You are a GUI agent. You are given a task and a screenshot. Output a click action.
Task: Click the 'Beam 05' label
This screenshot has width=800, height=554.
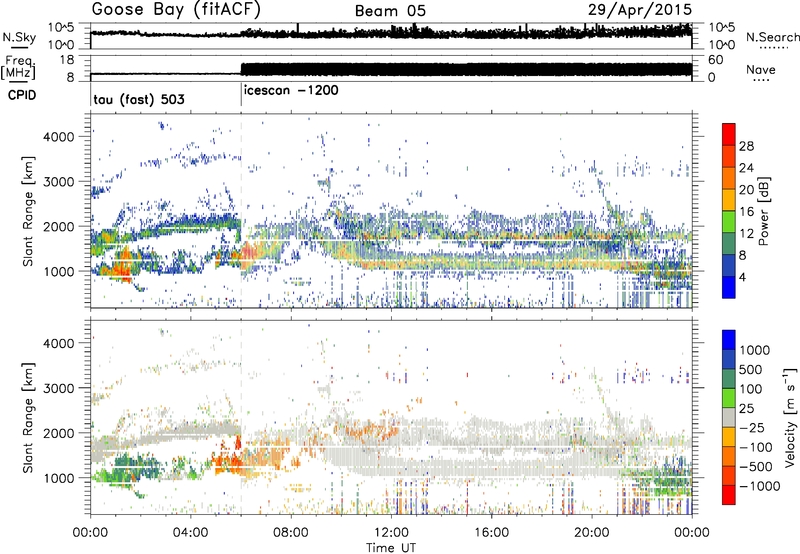tap(390, 11)
